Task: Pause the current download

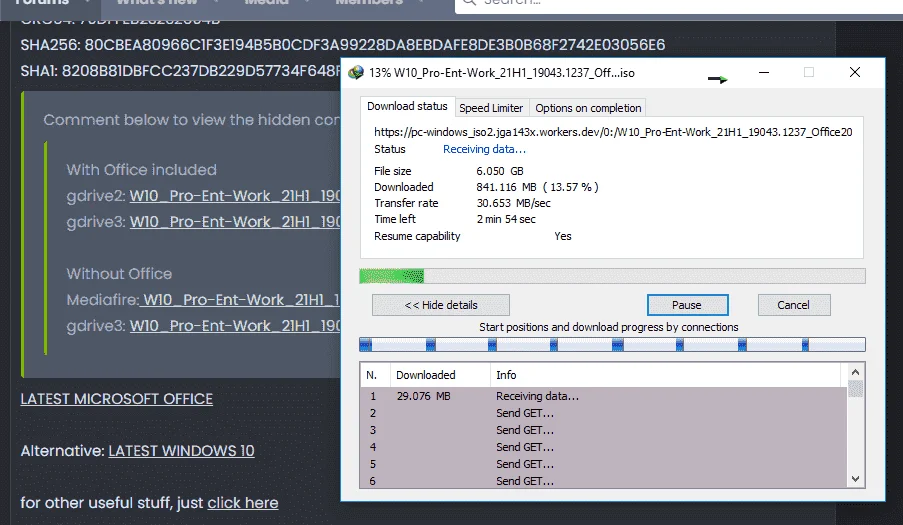Action: point(687,305)
